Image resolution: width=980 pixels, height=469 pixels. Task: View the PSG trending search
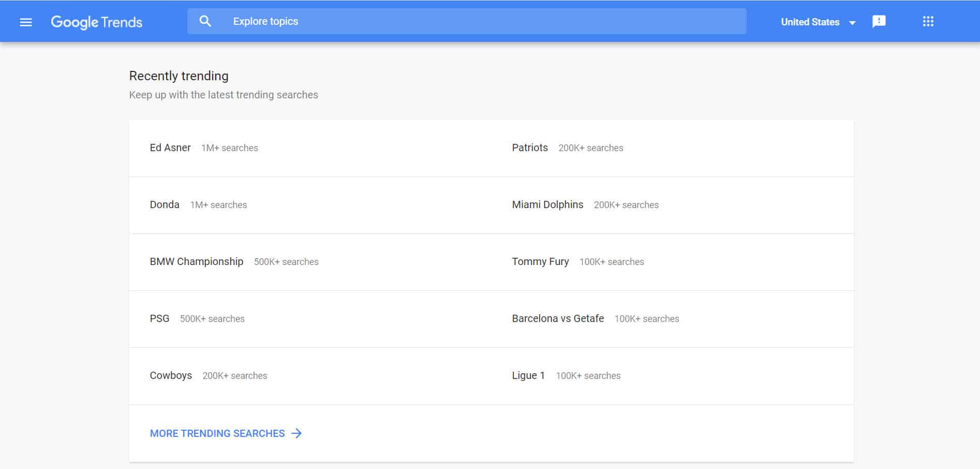(159, 318)
